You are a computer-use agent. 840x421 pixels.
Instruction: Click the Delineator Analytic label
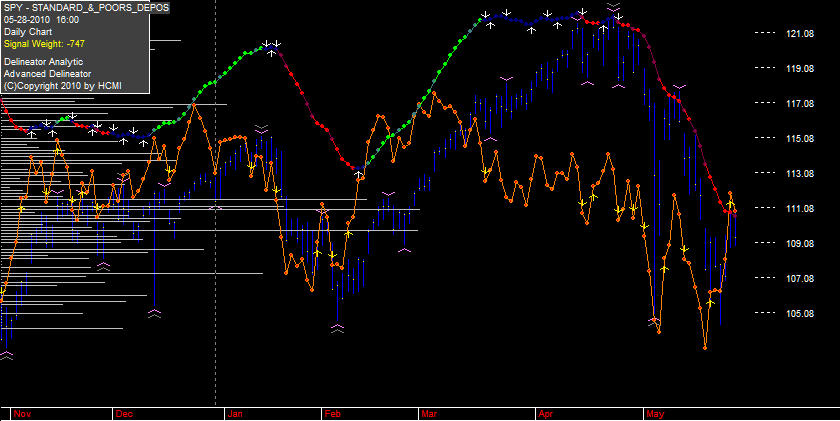pos(43,62)
